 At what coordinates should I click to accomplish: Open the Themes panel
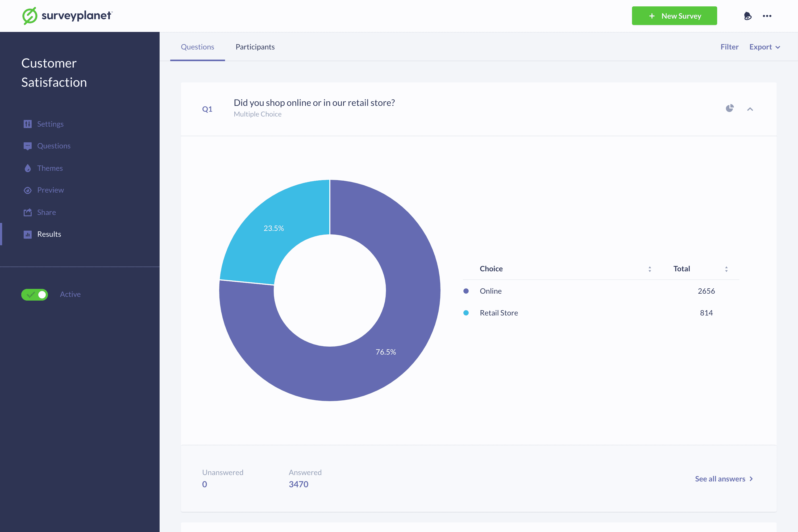[x=50, y=168]
